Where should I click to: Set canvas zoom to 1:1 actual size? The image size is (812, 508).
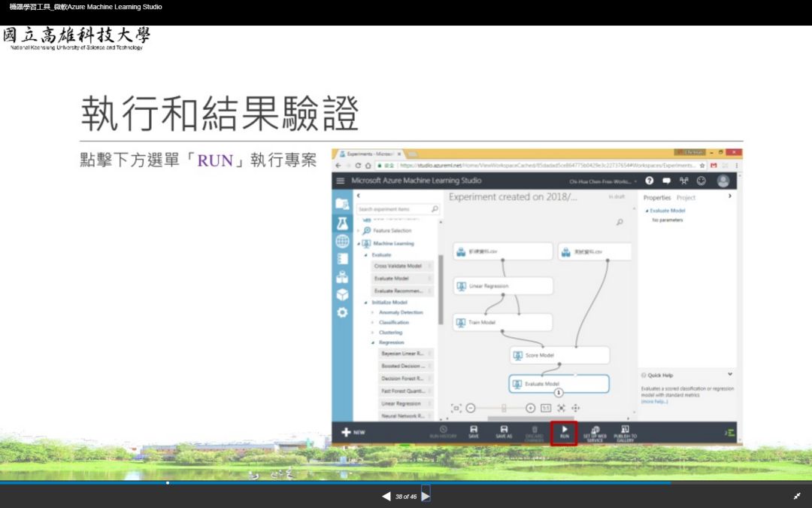[546, 409]
